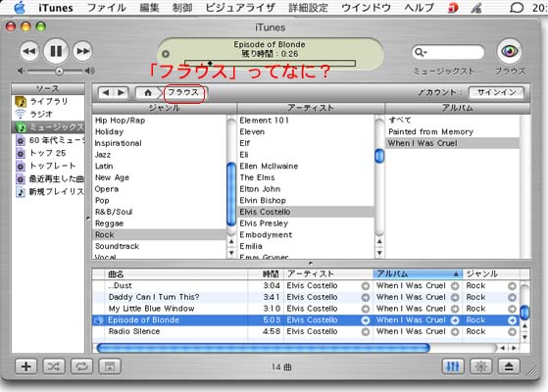
Task: Click genre list scroll down arrow
Action: coord(231,253)
